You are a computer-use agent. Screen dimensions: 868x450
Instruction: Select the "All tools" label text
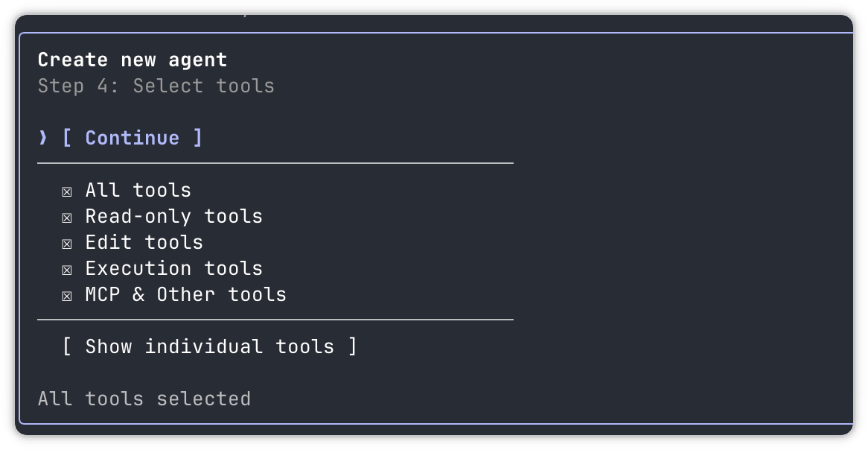tap(138, 190)
